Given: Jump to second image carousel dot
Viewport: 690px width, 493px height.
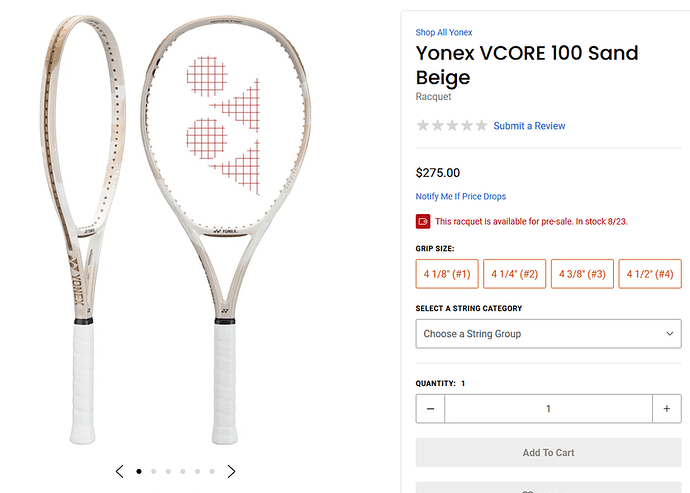Looking at the screenshot, I should tap(154, 471).
